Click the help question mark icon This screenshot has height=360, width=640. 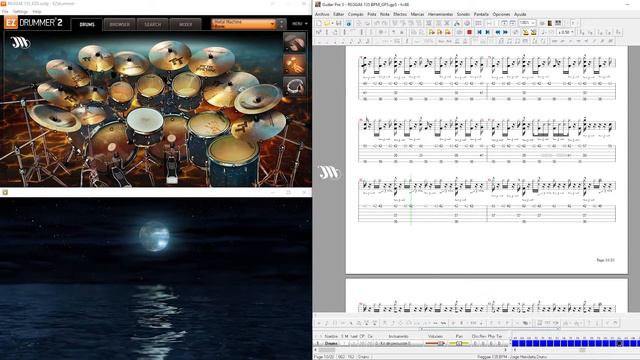[x=573, y=23]
